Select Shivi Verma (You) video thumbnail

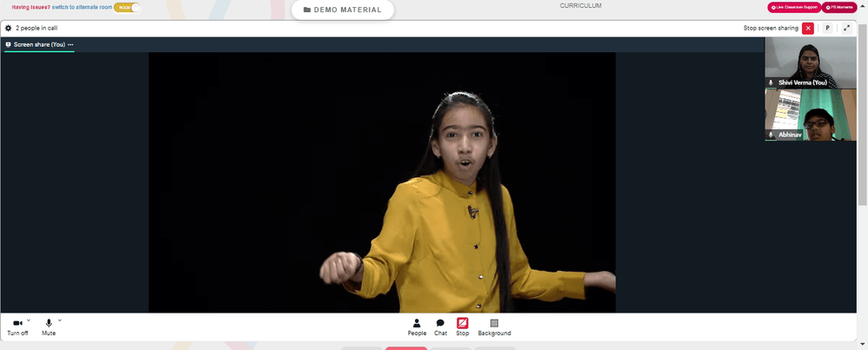[811, 63]
